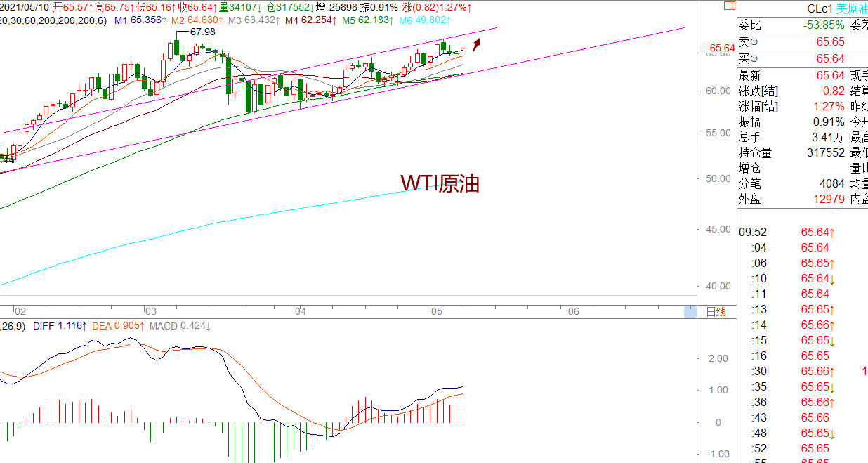The height and width of the screenshot is (463, 868).
Task: Select the :13 tick row
Action: click(803, 310)
